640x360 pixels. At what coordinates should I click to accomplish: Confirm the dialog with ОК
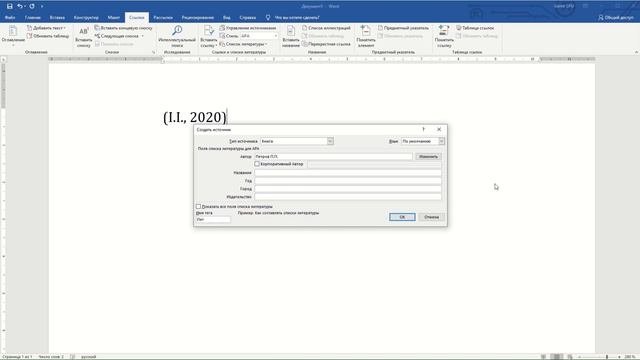[x=402, y=217]
